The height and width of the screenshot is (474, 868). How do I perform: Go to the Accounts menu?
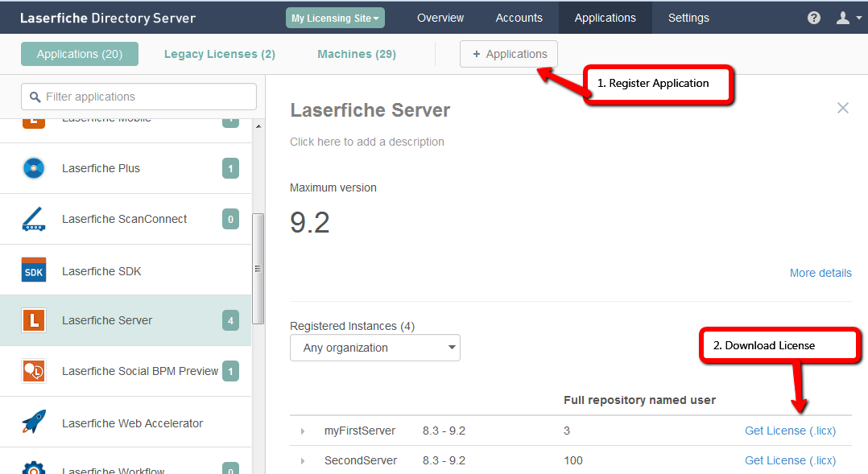coord(519,18)
